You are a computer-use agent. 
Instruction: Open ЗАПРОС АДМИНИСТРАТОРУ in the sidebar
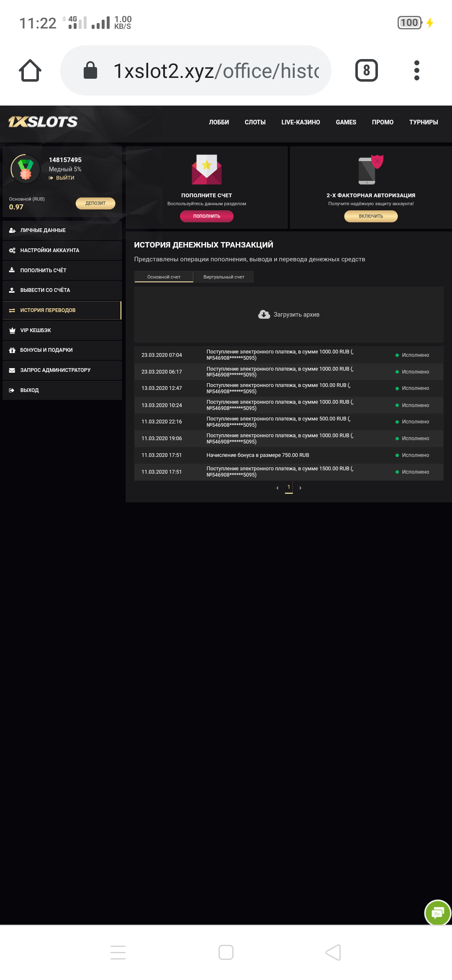point(62,370)
